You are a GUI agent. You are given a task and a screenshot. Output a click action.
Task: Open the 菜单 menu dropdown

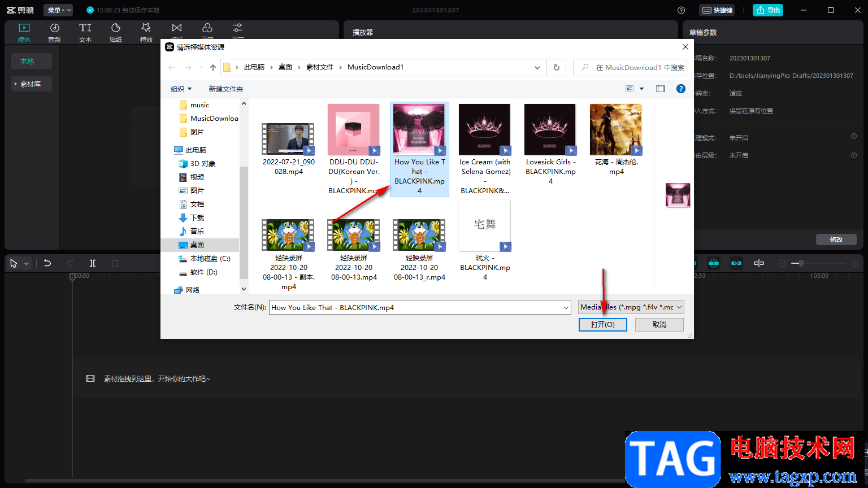point(58,10)
